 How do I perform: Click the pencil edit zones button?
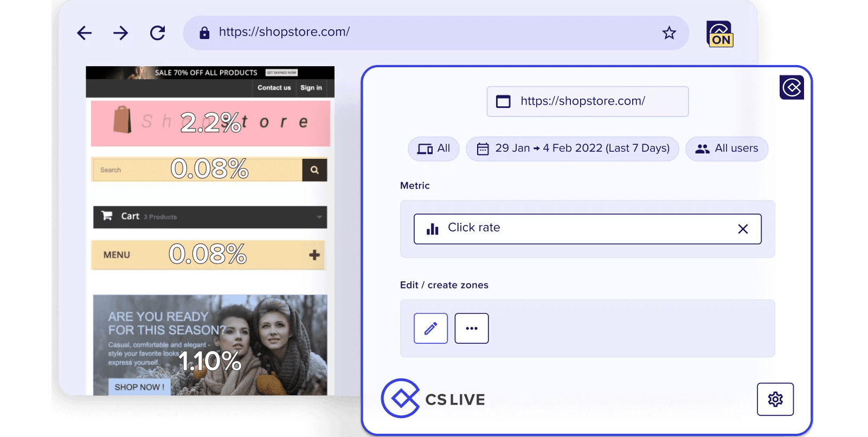click(430, 329)
